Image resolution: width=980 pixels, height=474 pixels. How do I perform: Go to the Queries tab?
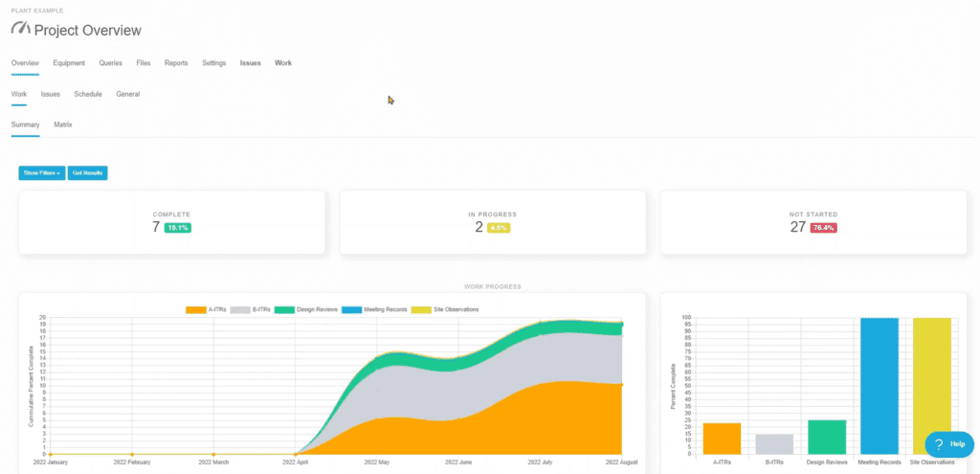(x=111, y=63)
